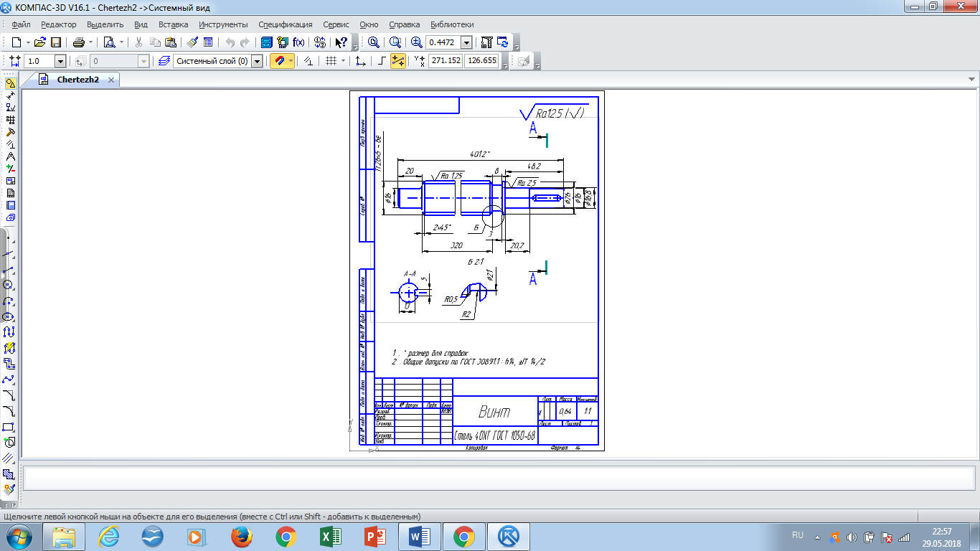Click the X coordinate field 271.152
The height and width of the screenshot is (551, 980).
pyautogui.click(x=445, y=61)
